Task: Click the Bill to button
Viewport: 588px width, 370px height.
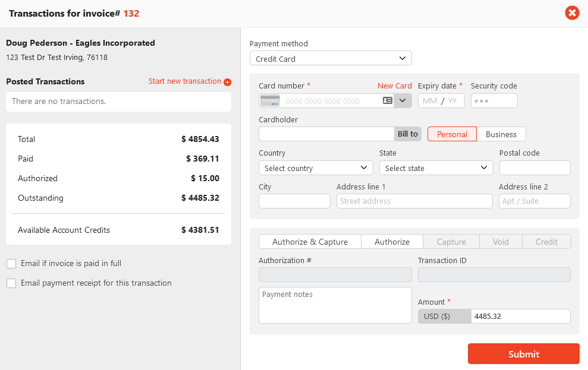Action: coord(408,134)
